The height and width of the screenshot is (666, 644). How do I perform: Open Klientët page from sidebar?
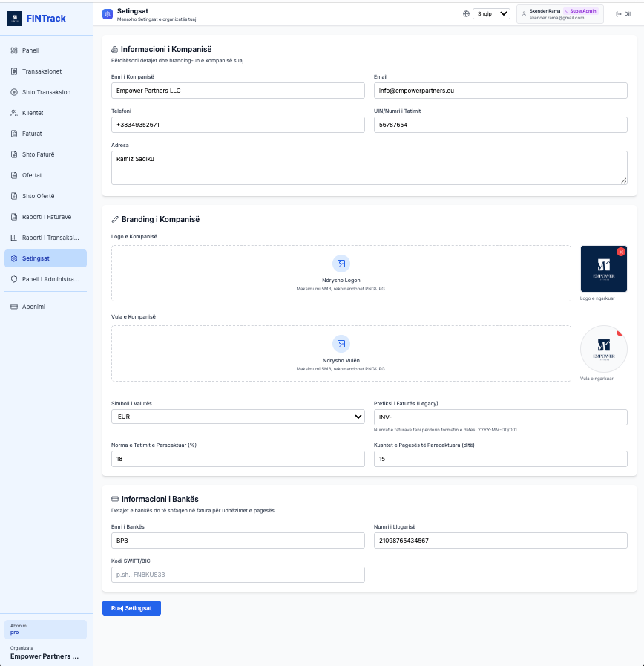pyautogui.click(x=33, y=113)
